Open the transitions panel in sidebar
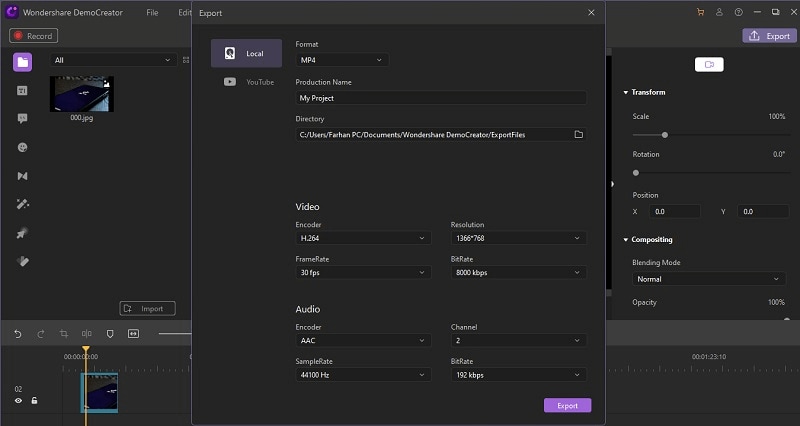The width and height of the screenshot is (800, 426). (x=22, y=175)
